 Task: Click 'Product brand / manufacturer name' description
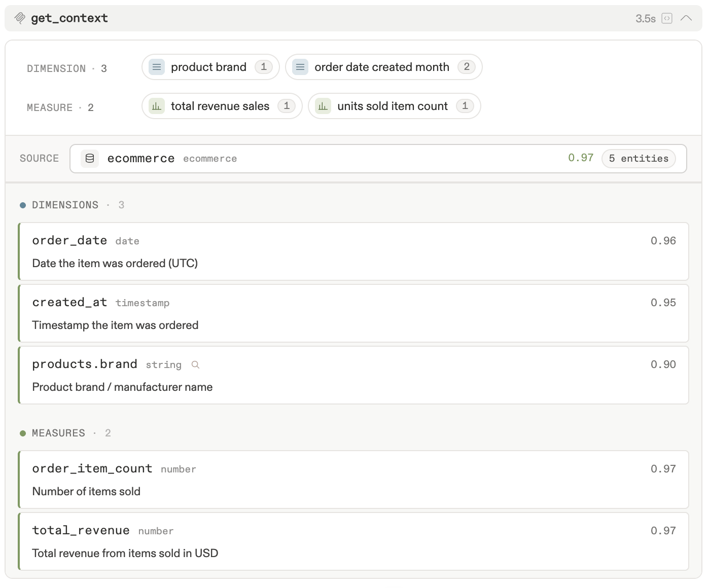tap(122, 387)
